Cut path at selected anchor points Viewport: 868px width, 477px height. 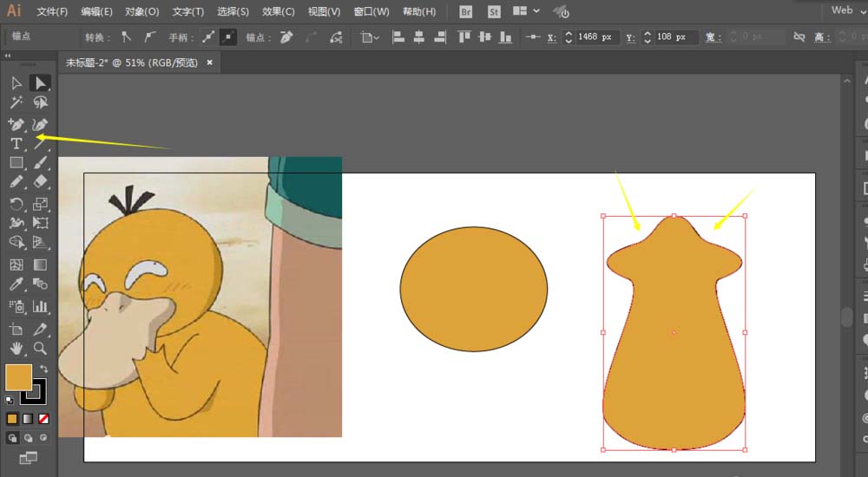tap(336, 37)
